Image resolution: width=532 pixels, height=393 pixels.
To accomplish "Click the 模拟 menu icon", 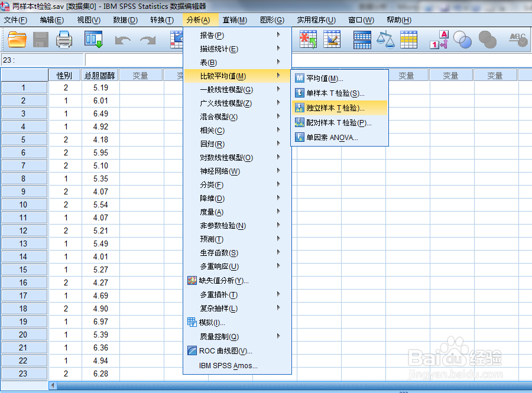I will pyautogui.click(x=192, y=322).
